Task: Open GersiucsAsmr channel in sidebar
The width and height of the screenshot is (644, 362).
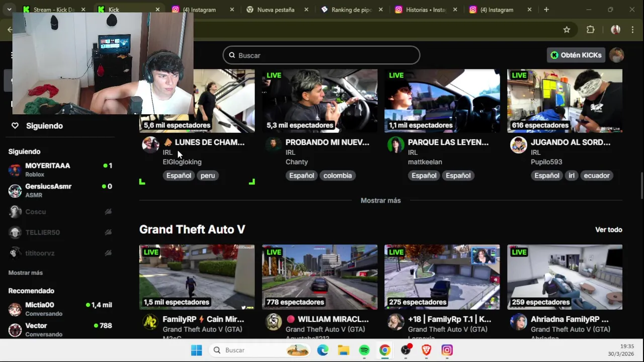Action: tap(60, 191)
